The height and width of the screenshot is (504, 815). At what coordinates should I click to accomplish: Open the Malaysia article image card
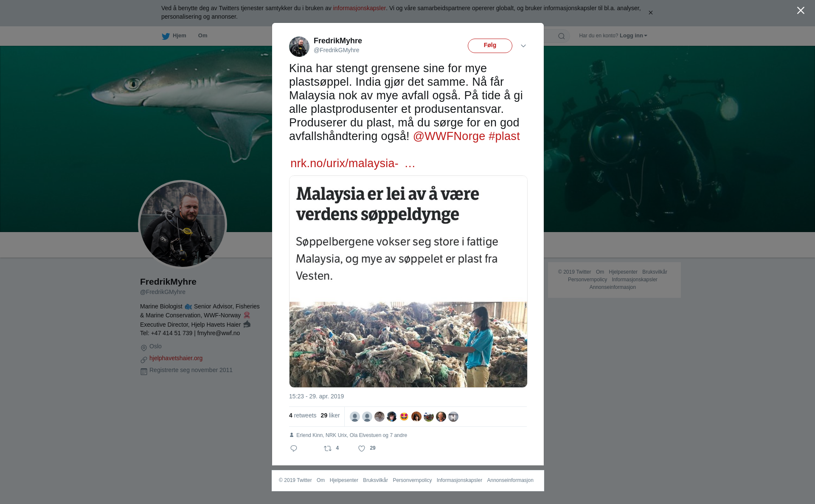click(408, 281)
